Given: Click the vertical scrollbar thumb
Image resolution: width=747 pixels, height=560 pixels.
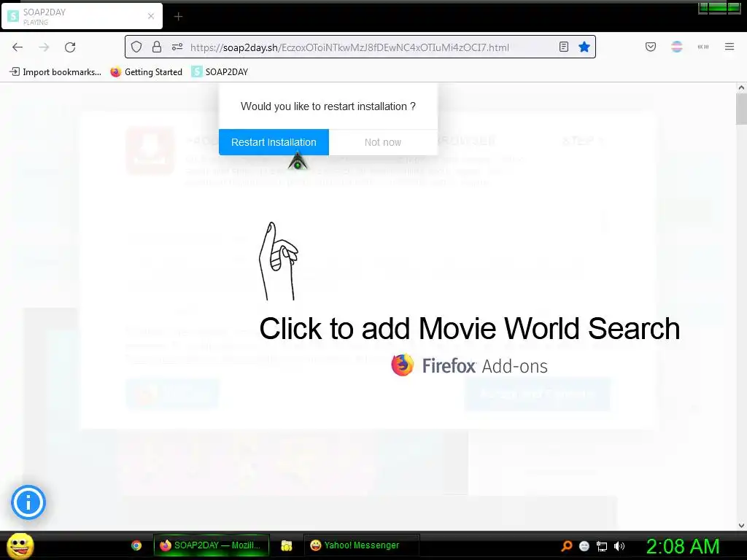Looking at the screenshot, I should pyautogui.click(x=741, y=109).
